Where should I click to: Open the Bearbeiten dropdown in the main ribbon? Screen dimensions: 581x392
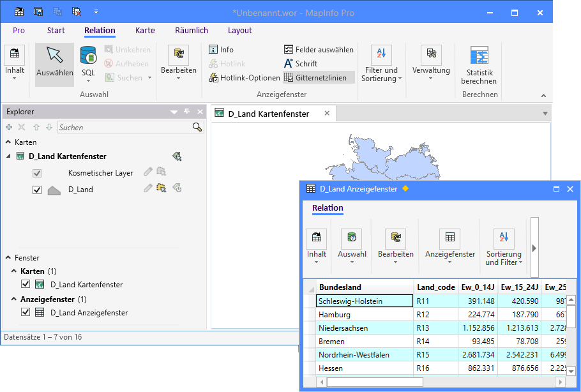tap(179, 63)
